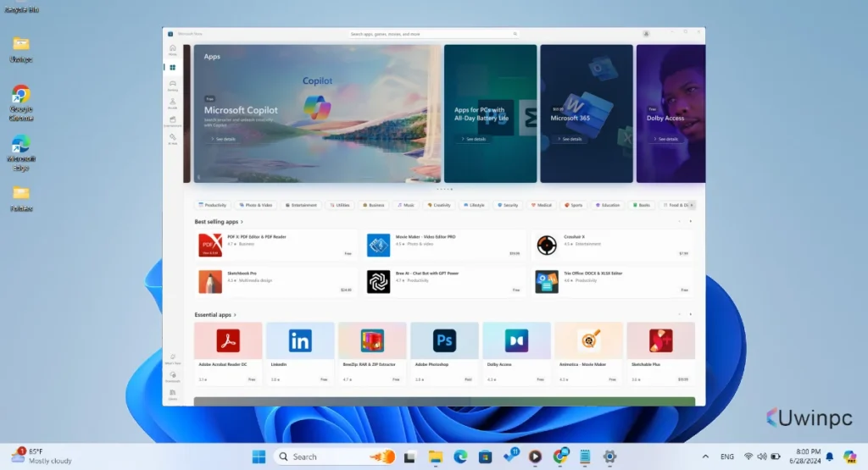
Task: Click taskbar Search box
Action: click(x=334, y=456)
